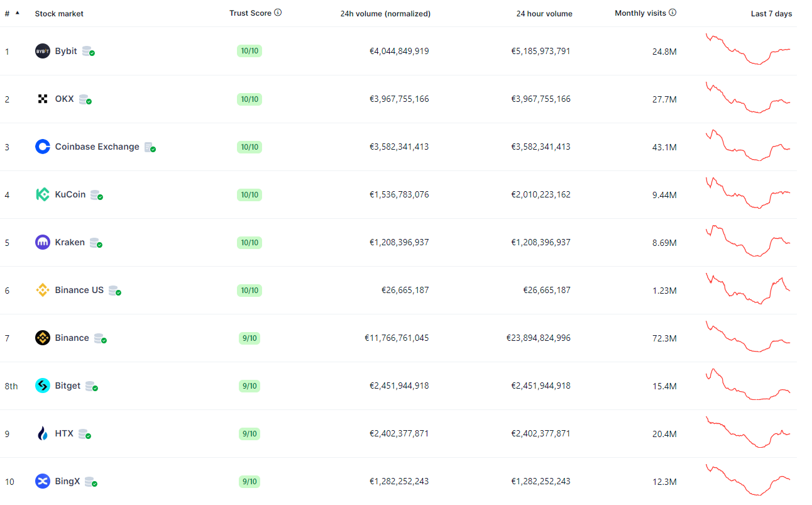This screenshot has width=812, height=505.
Task: Click the 43.1M monthly visits value
Action: pyautogui.click(x=664, y=147)
